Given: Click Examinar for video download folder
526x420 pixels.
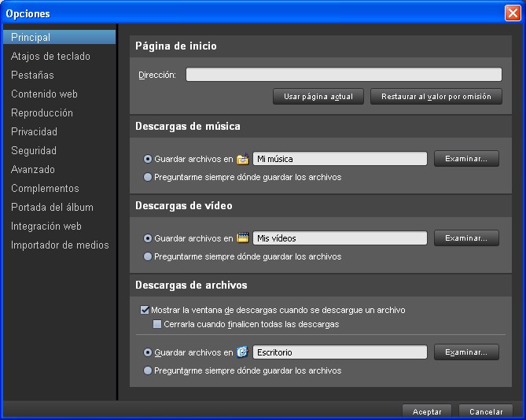Looking at the screenshot, I should tap(466, 238).
